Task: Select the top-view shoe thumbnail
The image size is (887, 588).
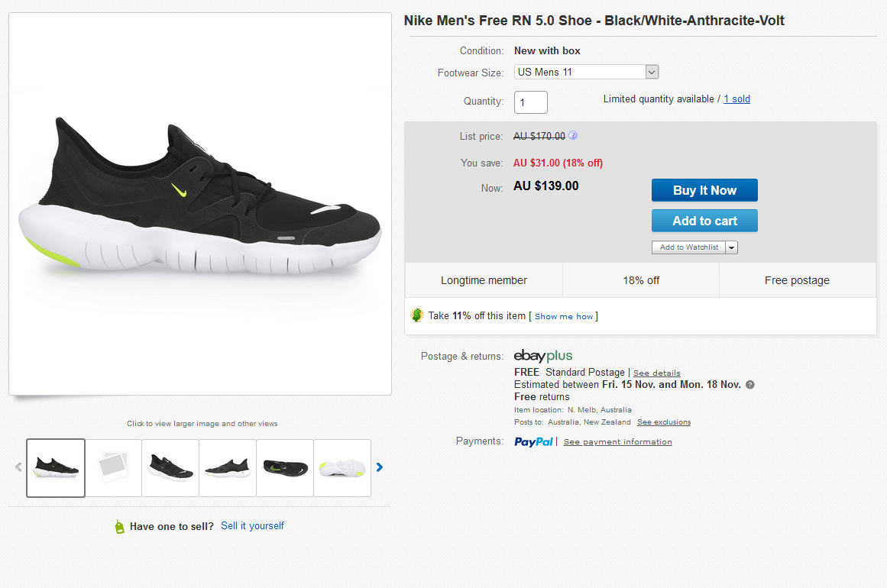Action: [x=285, y=468]
